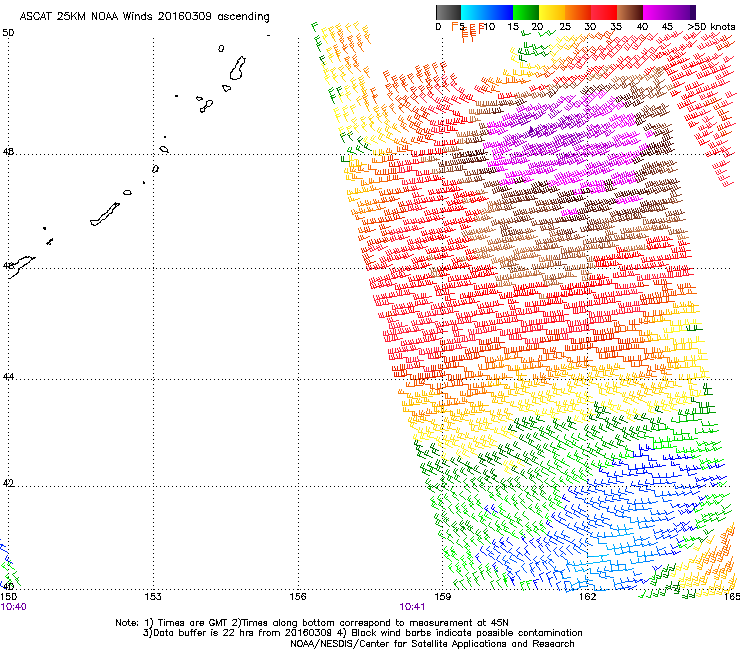This screenshot has width=740, height=650.
Task: Click the yellow 20-25 knots legend segment
Action: tap(552, 12)
